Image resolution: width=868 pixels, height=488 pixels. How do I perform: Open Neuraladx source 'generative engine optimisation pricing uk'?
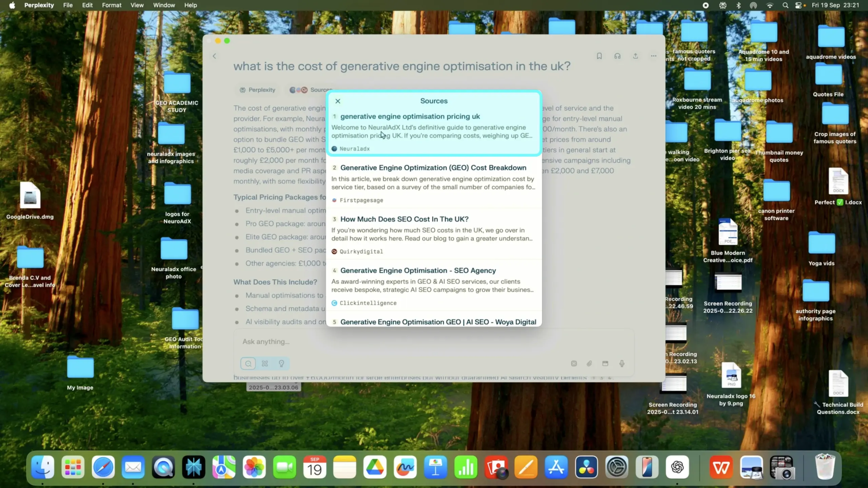pos(434,132)
